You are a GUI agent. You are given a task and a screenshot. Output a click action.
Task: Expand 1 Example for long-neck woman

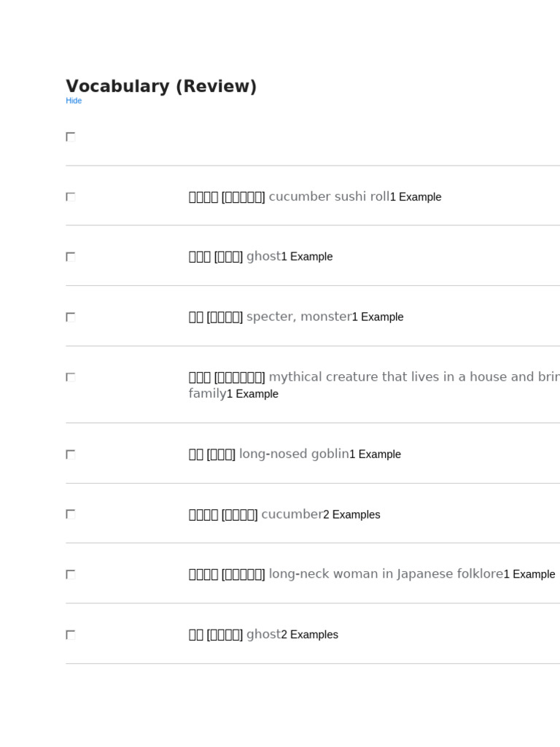(529, 574)
